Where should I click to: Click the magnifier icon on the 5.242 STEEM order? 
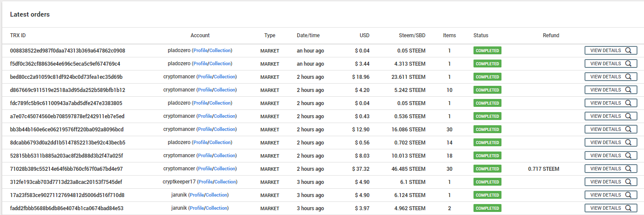(x=628, y=90)
